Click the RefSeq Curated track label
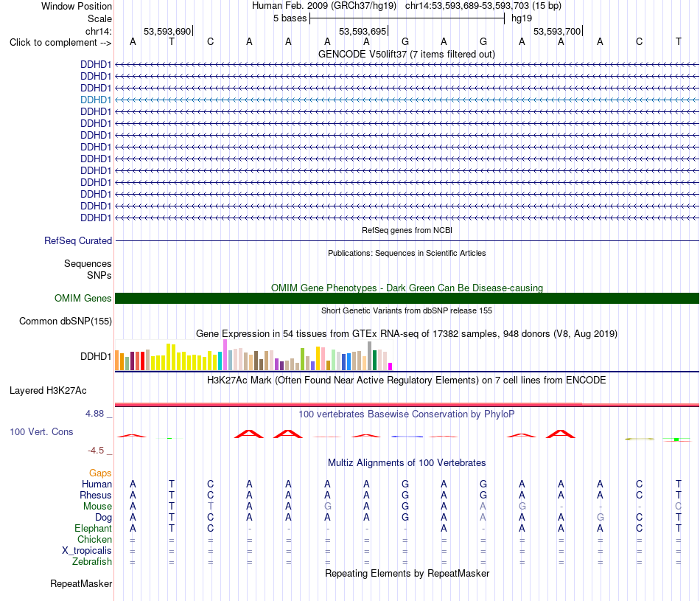Viewport: 700px width, 601px height. click(78, 241)
